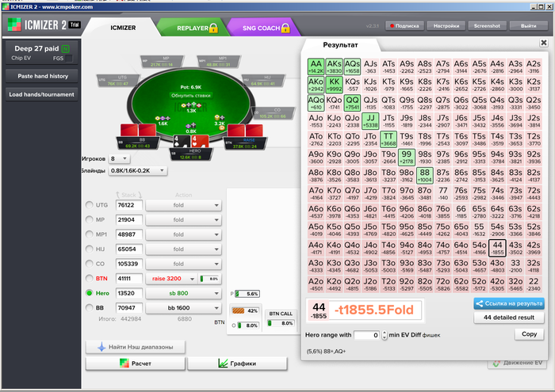This screenshot has height=392, width=555.
Task: Open the Блайнды blinds dropdown
Action: pos(138,171)
